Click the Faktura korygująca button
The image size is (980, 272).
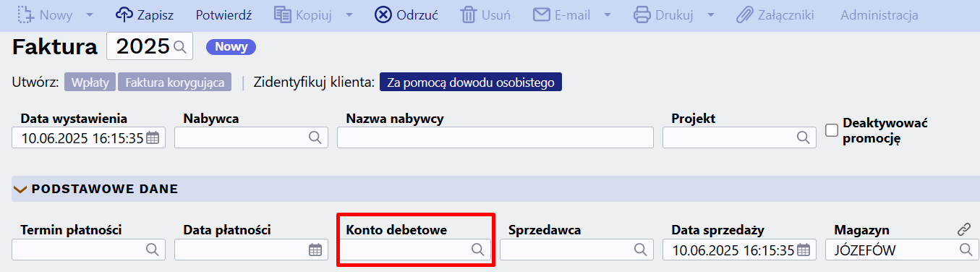click(175, 82)
